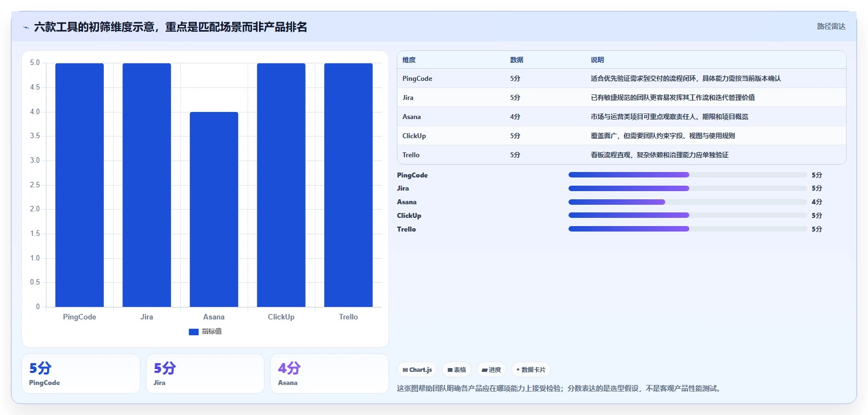868x415 pixels.
Task: Click the 5分 value after the Trello progress bar
Action: (817, 229)
